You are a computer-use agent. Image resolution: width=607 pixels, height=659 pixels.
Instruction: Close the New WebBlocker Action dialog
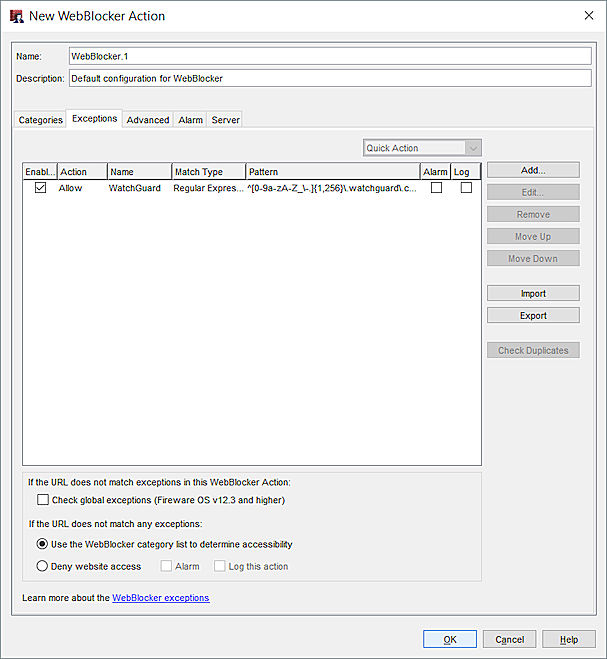tap(587, 16)
